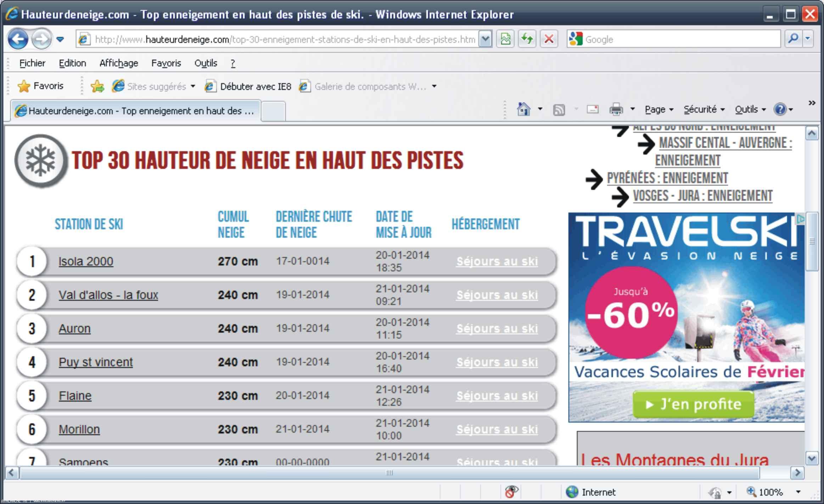Expand zoom level dropdown arrow
824x504 pixels.
coord(798,492)
